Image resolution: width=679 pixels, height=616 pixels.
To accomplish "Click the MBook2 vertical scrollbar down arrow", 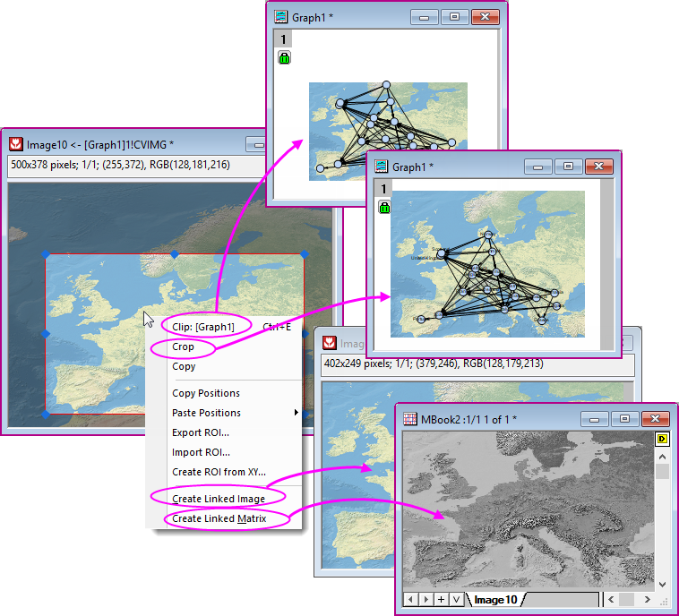I will click(x=663, y=583).
